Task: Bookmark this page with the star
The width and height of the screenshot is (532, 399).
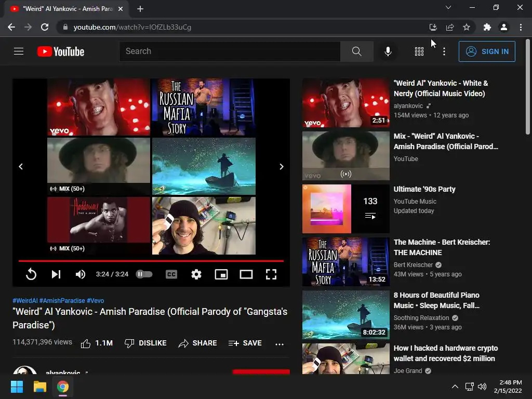Action: tap(467, 27)
